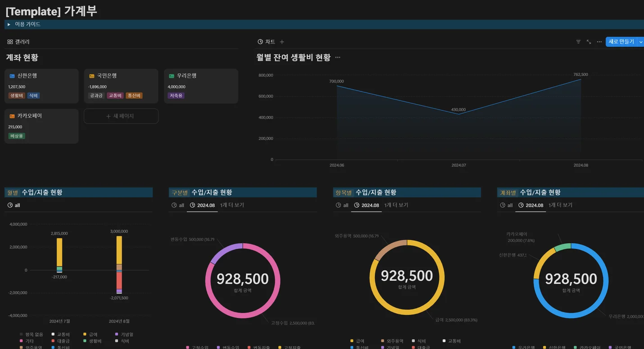Viewport: 644px width, 349px height.
Task: Add a new account with 새 페이지
Action: click(x=121, y=116)
